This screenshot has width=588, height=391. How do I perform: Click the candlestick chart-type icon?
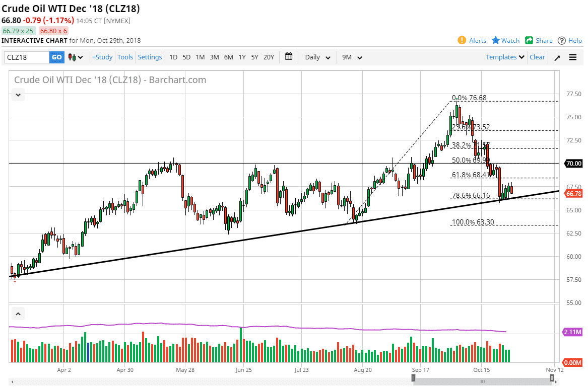pos(71,57)
